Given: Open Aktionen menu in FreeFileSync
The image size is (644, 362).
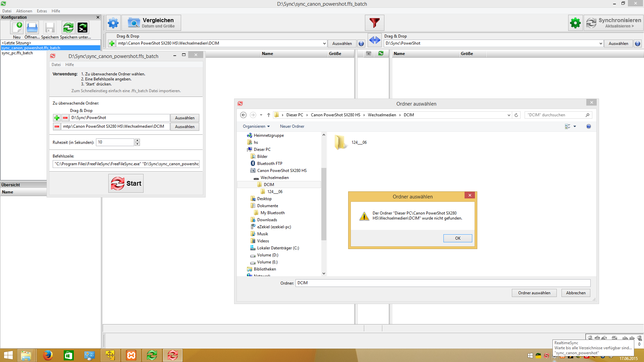Looking at the screenshot, I should pyautogui.click(x=24, y=11).
